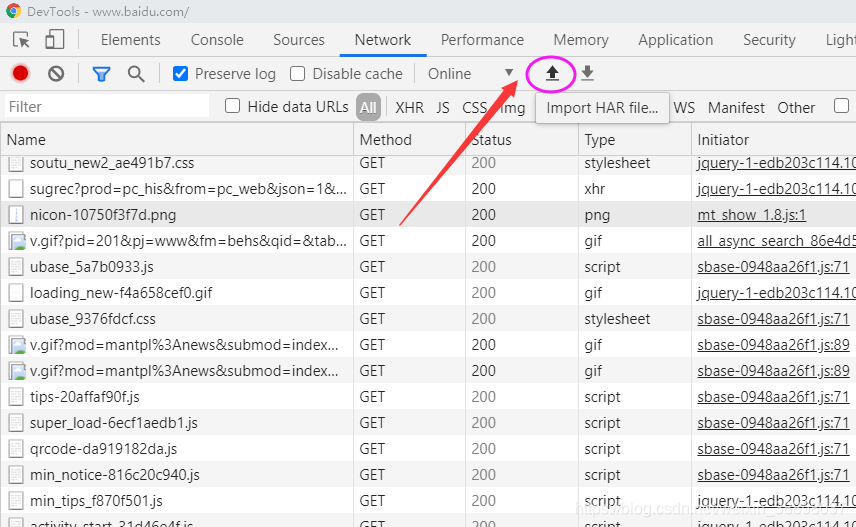This screenshot has width=856, height=527.
Task: Select request loading_new-f4a658cef0.gif
Action: [x=121, y=293]
